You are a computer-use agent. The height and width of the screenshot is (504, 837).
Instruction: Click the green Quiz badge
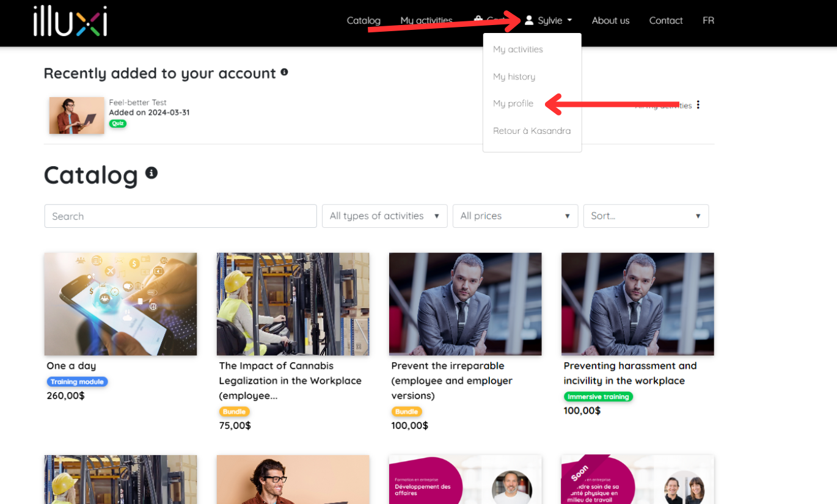click(x=118, y=123)
